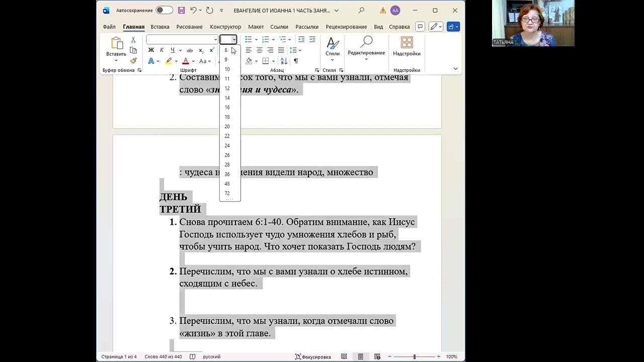Toggle the Автосохранение switch
Screen dimensions: 644x362
pyautogui.click(x=164, y=10)
